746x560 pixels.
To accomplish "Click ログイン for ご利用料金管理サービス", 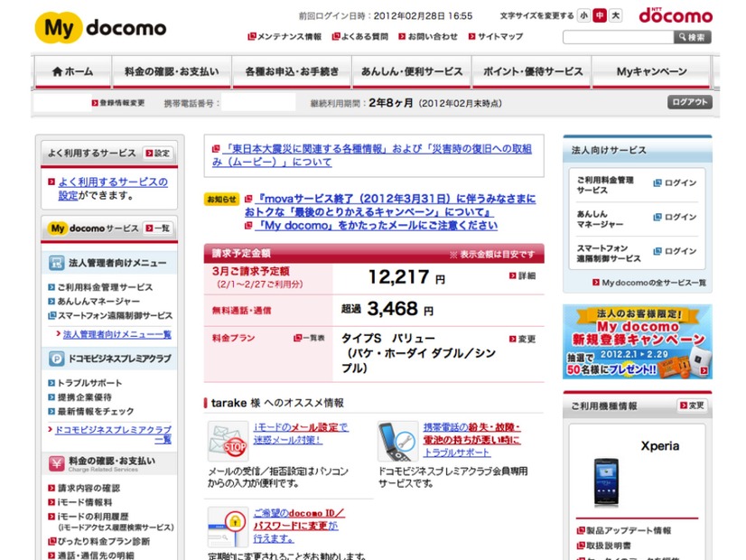I will [675, 183].
